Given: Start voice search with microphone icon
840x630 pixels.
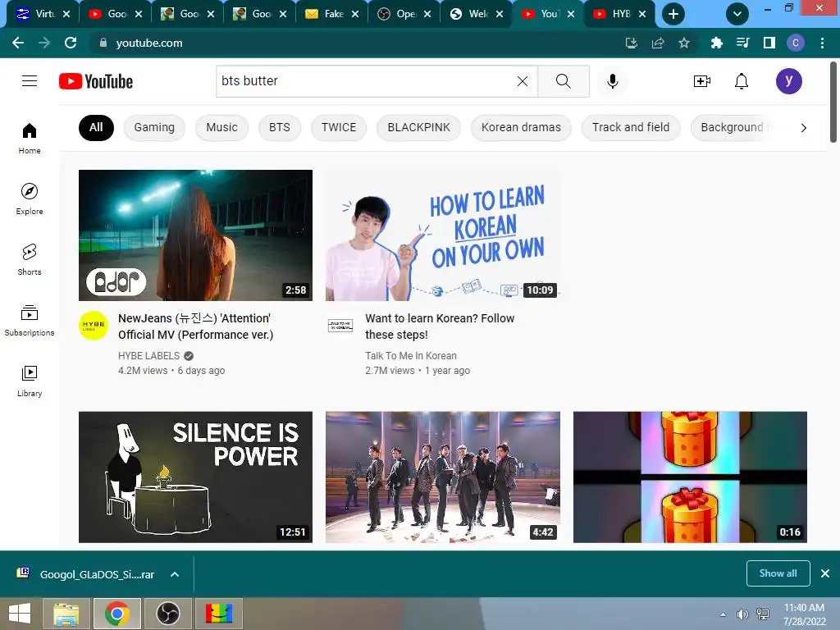Looking at the screenshot, I should pos(612,81).
